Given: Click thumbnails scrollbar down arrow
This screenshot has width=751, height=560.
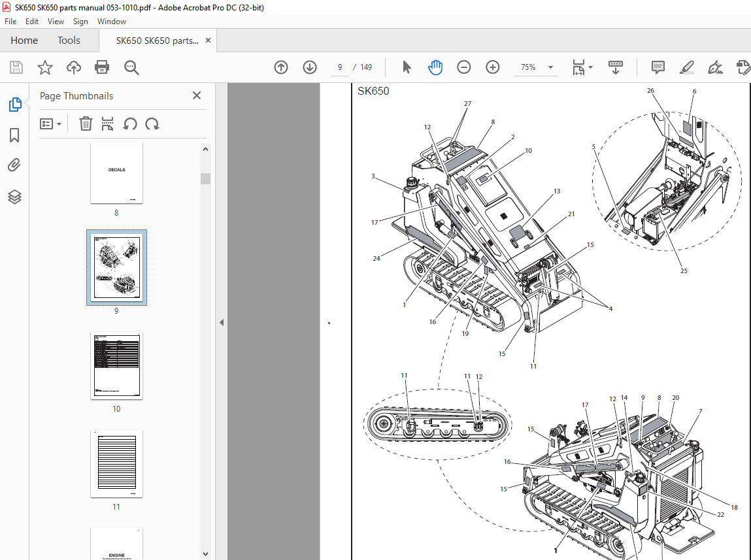Looking at the screenshot, I should 205,553.
